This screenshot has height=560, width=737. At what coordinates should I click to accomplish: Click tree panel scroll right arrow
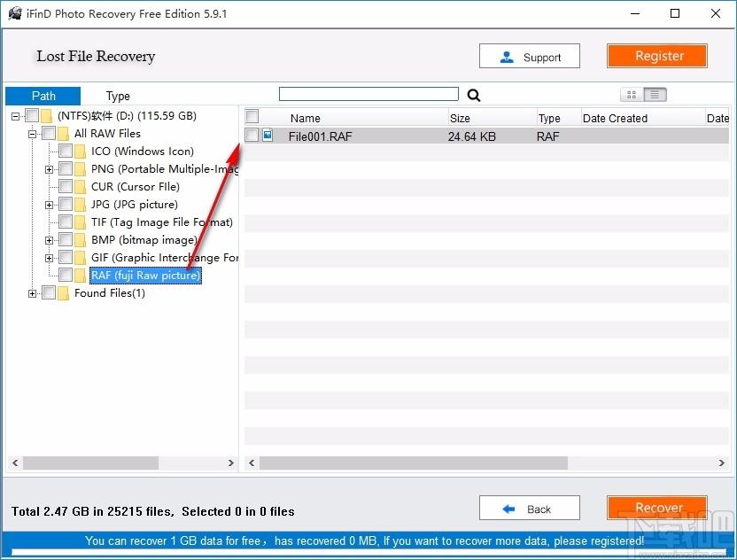point(231,463)
